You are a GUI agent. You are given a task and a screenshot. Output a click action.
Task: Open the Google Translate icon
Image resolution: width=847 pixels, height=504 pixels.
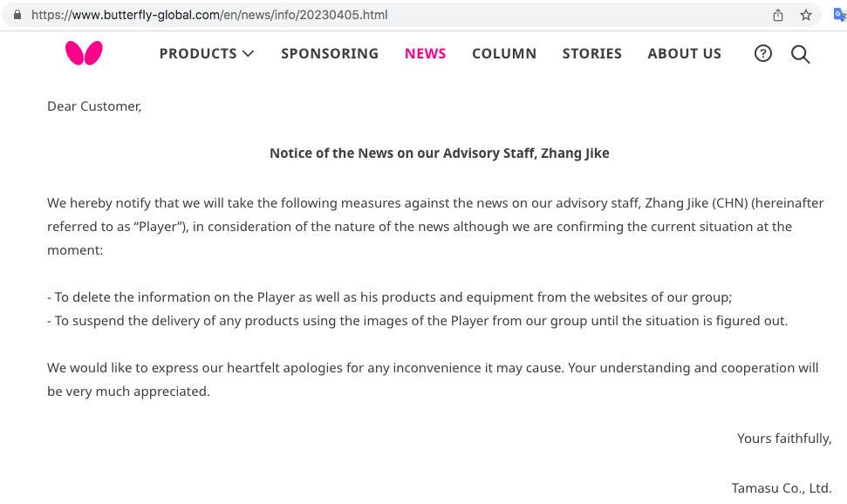click(x=839, y=15)
